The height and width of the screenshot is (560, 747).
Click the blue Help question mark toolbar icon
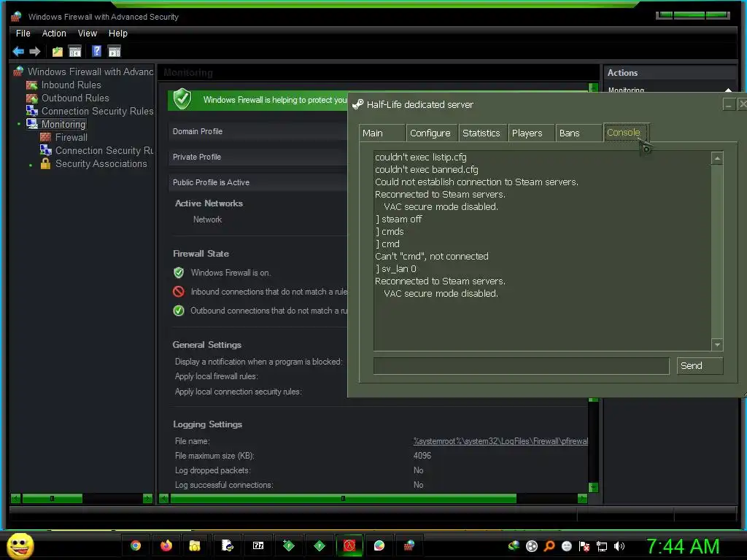coord(97,51)
